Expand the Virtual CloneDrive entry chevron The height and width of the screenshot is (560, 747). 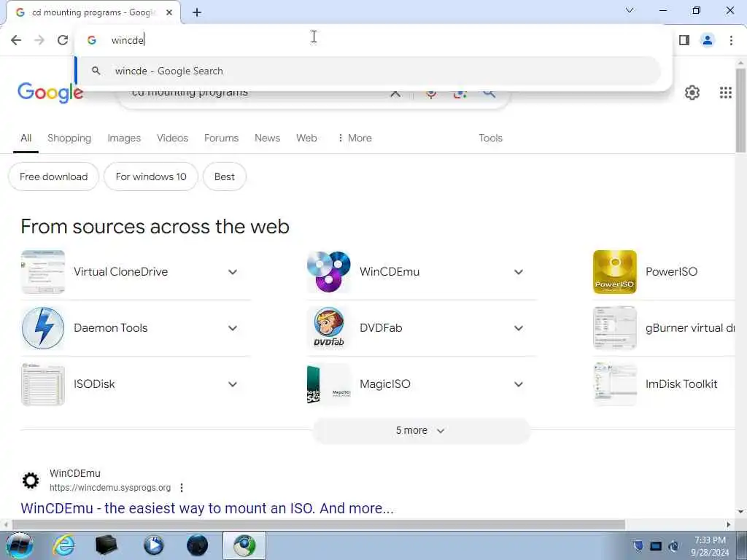click(233, 273)
